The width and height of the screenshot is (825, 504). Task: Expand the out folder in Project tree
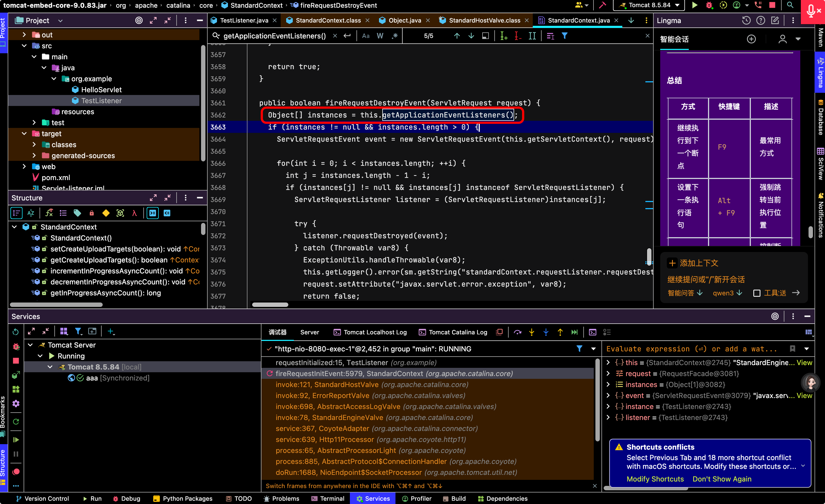(x=24, y=35)
